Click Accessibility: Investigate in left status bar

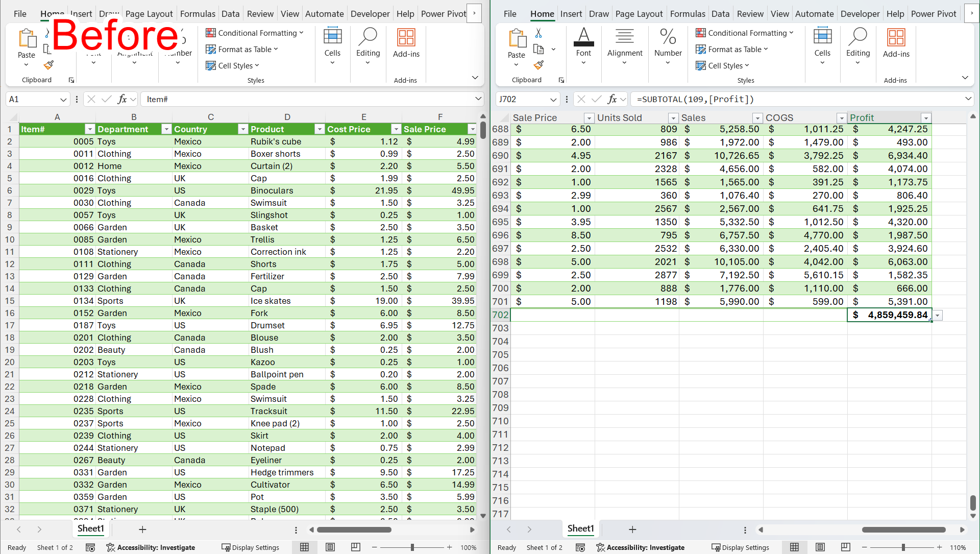click(x=151, y=547)
